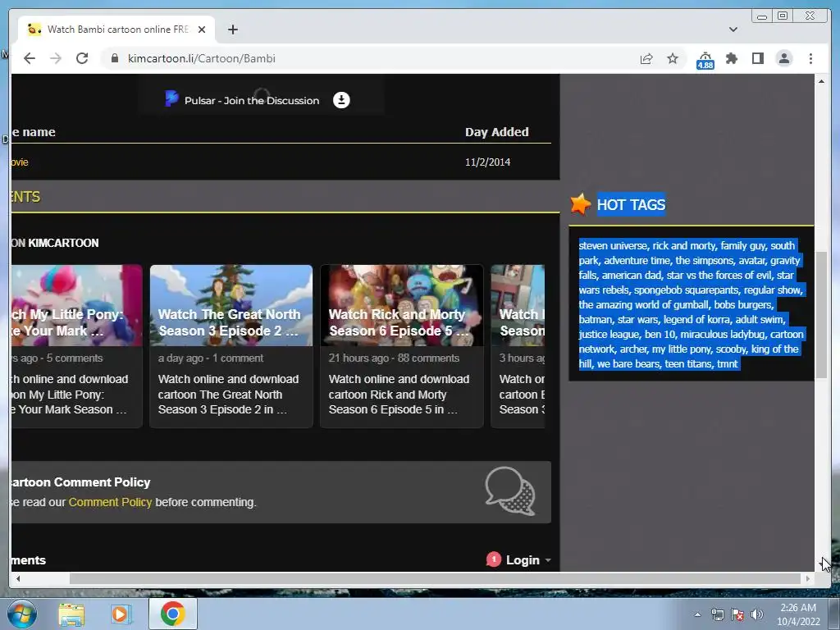Viewport: 840px width, 630px height.
Task: Open the Chrome profile avatar
Action: [784, 58]
